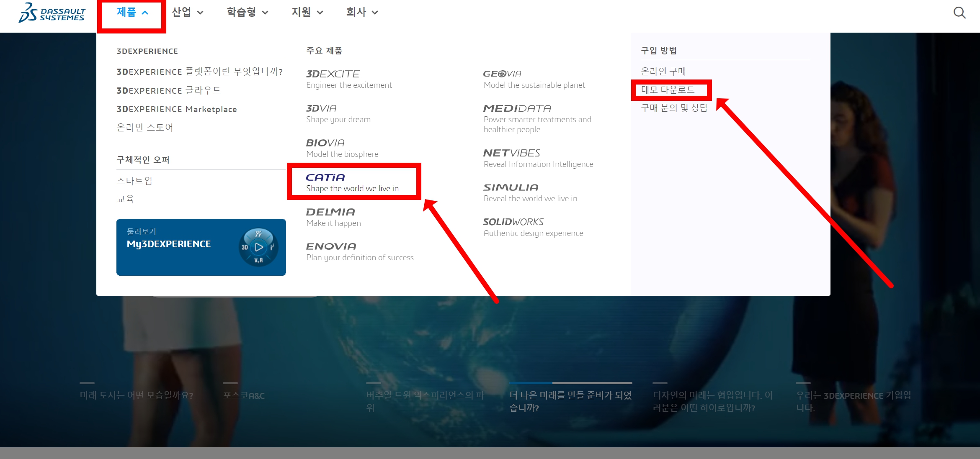Viewport: 980px width, 459px height.
Task: Choose the SOLIDWORKS product
Action: pyautogui.click(x=533, y=227)
